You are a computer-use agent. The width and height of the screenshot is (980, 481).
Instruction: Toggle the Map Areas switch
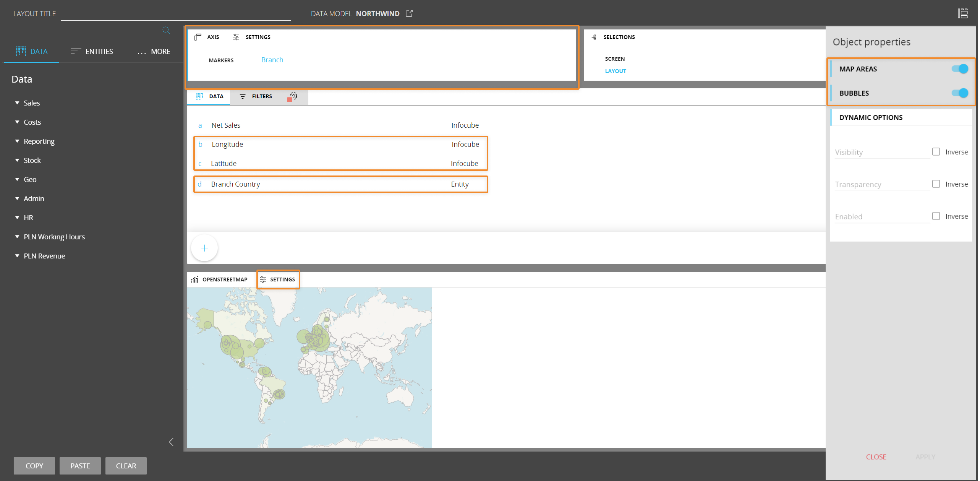(x=959, y=69)
